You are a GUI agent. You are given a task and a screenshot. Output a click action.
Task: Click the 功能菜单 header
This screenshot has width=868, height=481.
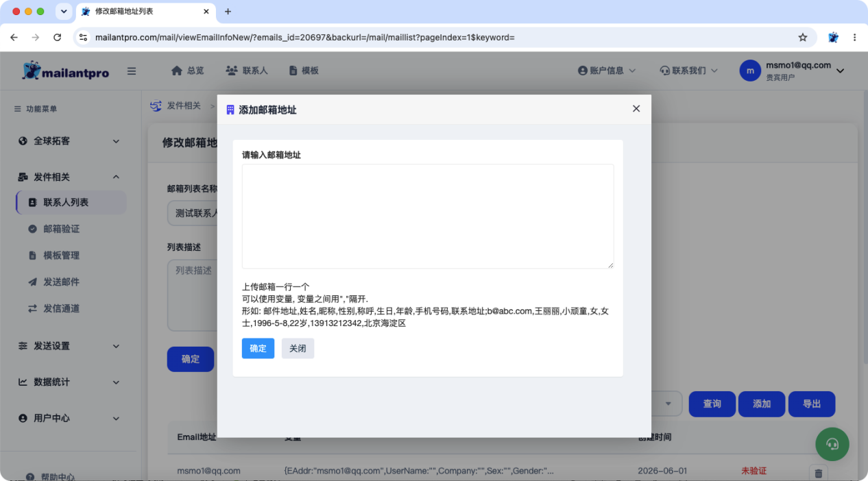36,109
